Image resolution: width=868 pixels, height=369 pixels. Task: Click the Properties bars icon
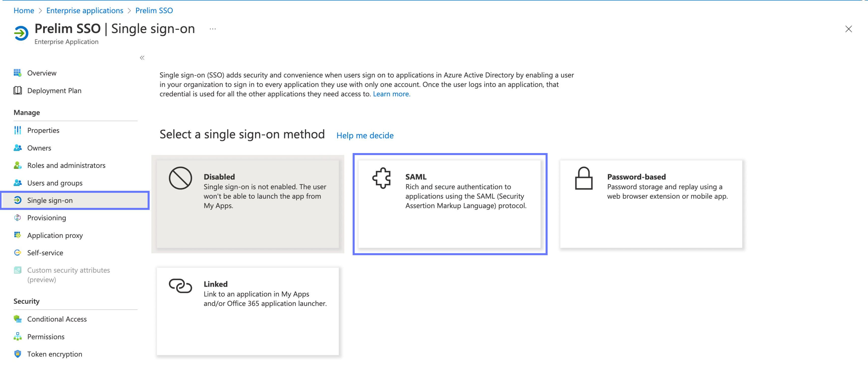tap(18, 130)
